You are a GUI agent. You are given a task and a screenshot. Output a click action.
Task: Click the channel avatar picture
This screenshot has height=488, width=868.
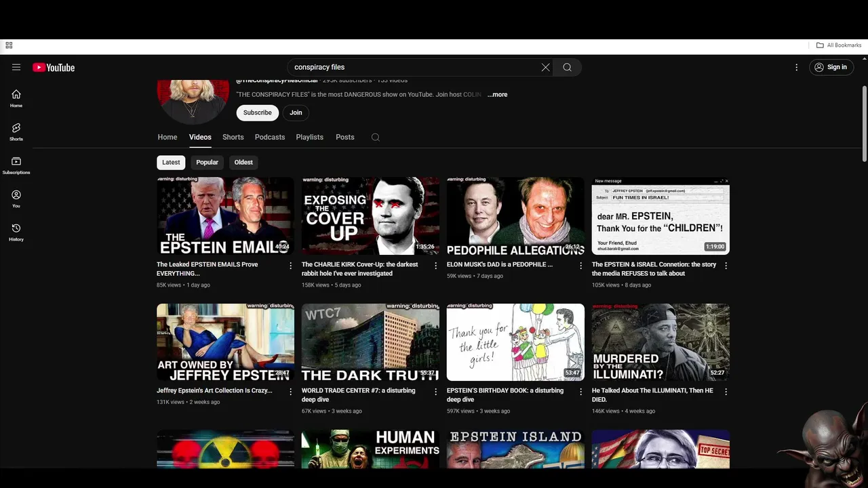pyautogui.click(x=193, y=101)
